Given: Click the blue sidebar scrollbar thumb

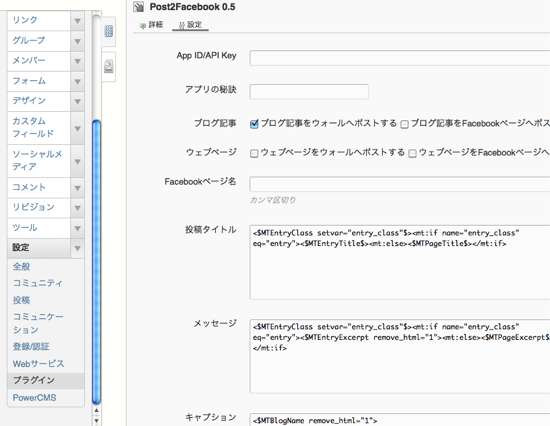Looking at the screenshot, I should tap(96, 262).
